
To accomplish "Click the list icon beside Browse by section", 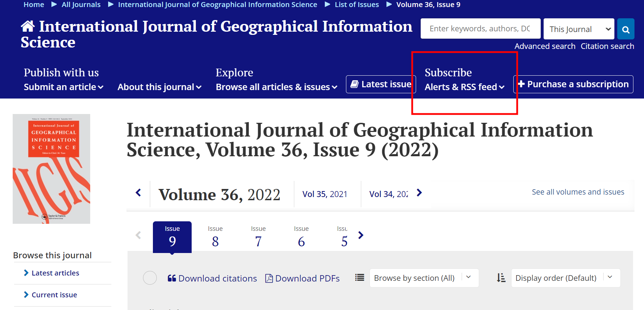I will (360, 278).
